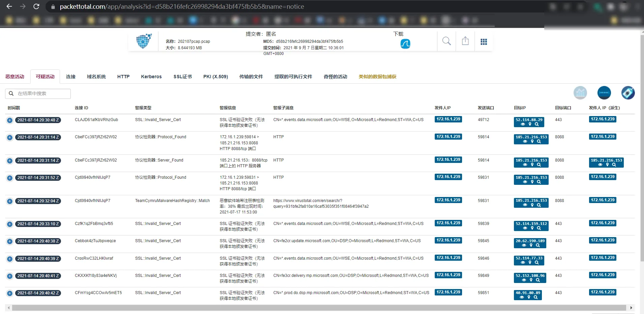Click TeamCymruMalwareHashRegistry::Match alert type
Screen dimensions: 644x314
click(x=172, y=201)
